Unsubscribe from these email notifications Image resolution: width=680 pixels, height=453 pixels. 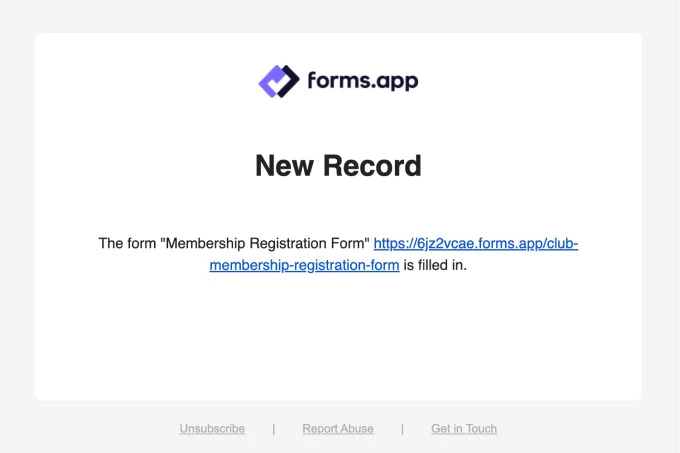pyautogui.click(x=212, y=429)
